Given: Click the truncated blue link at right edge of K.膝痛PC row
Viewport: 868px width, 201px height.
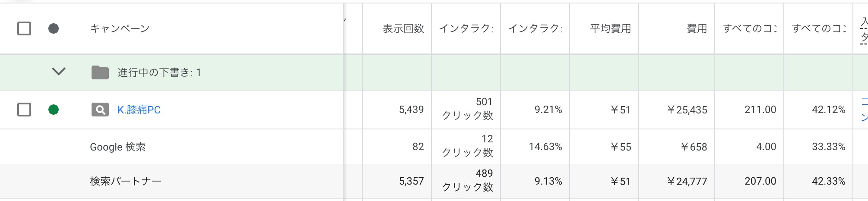Looking at the screenshot, I should tap(864, 110).
